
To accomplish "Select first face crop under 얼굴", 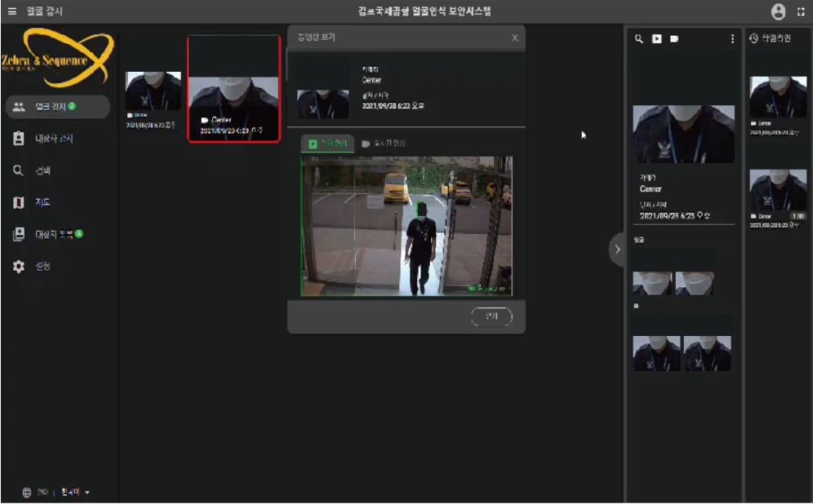I will click(x=652, y=283).
